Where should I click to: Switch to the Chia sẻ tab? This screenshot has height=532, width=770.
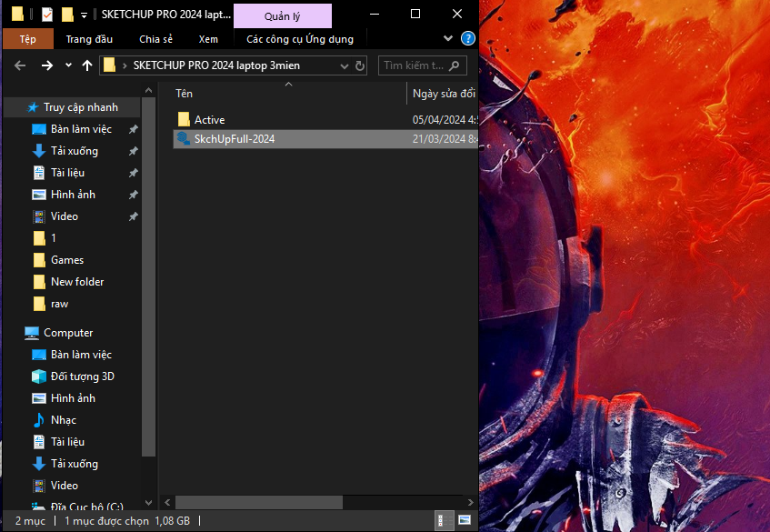[155, 39]
